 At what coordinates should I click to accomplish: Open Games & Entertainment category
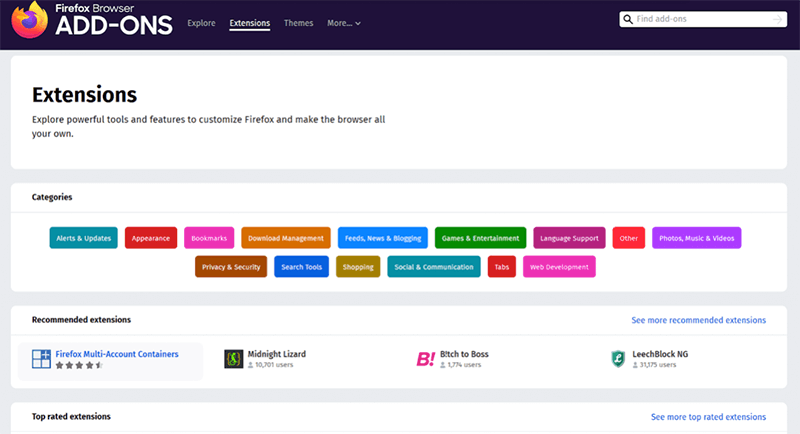(x=481, y=238)
